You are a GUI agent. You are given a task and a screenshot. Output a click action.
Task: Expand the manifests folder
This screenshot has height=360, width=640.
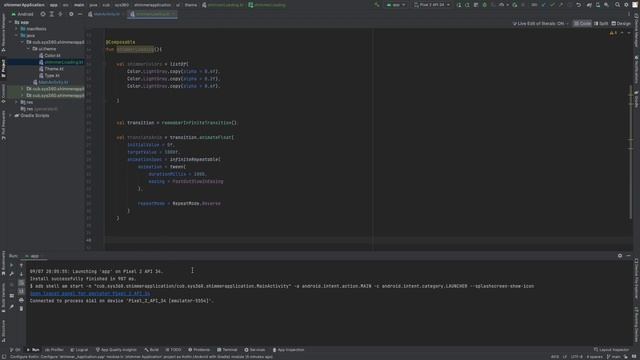(17, 29)
